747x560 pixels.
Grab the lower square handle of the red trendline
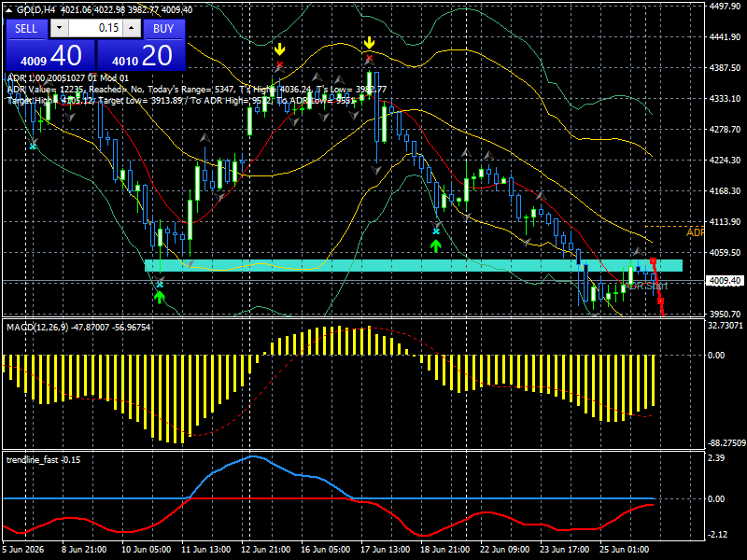(660, 301)
